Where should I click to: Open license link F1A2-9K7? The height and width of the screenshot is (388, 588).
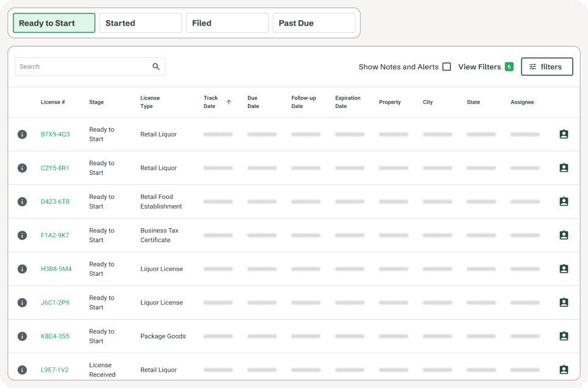click(x=55, y=235)
